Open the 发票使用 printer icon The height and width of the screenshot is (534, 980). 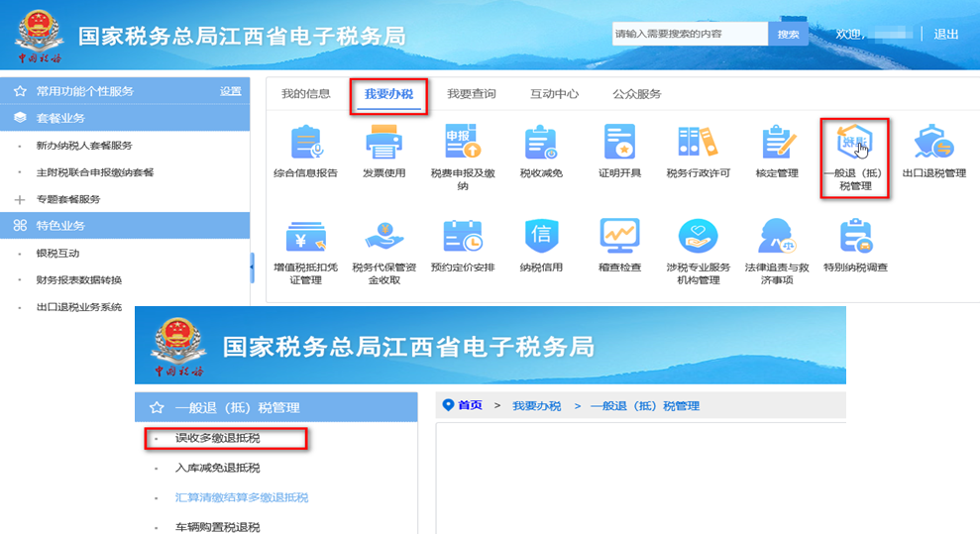coord(383,145)
